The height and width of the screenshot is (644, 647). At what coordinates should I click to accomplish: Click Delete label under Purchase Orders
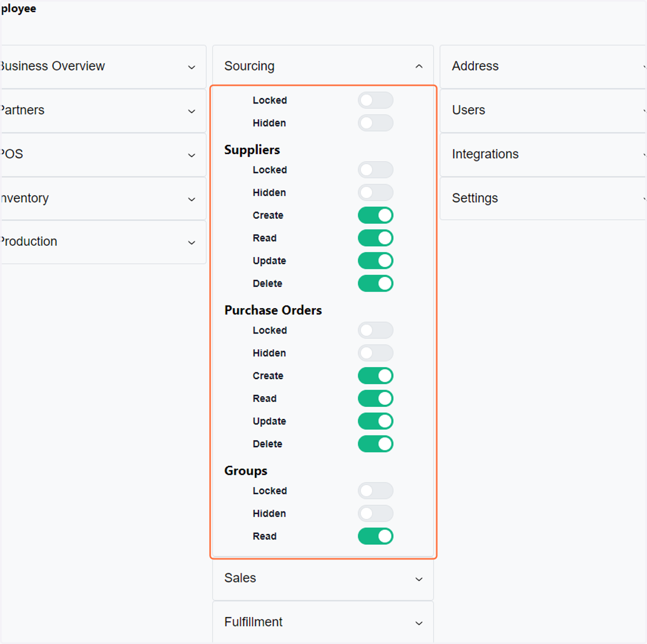pyautogui.click(x=267, y=444)
